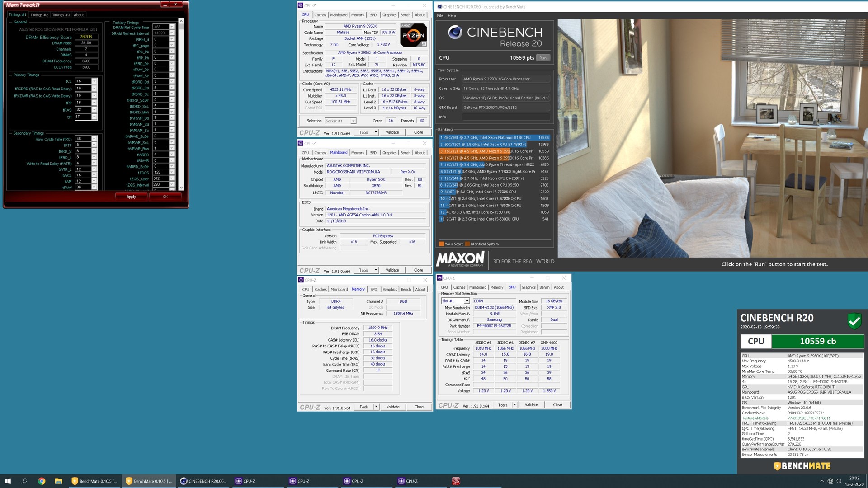Open taskbar search

24,481
